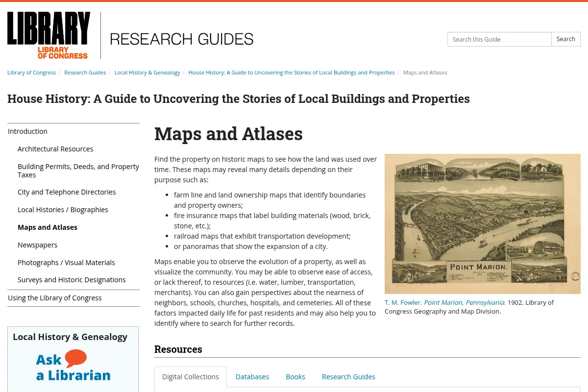Screen dimensions: 588x392
Task: Open the House History guide breadcrumb
Action: coord(292,73)
